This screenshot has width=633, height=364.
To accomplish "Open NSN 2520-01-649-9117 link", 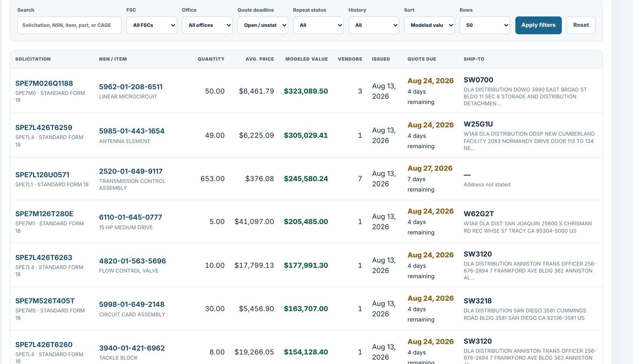I will tap(131, 172).
